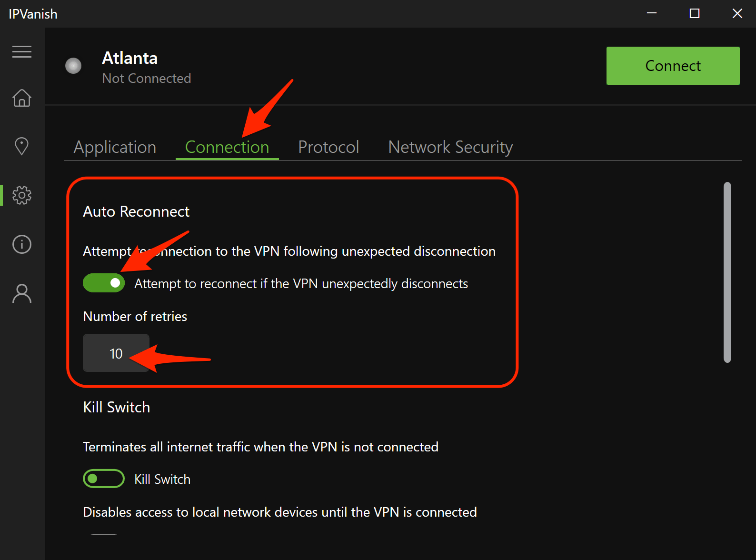This screenshot has width=756, height=560.
Task: Open the Account profile icon
Action: (22, 293)
